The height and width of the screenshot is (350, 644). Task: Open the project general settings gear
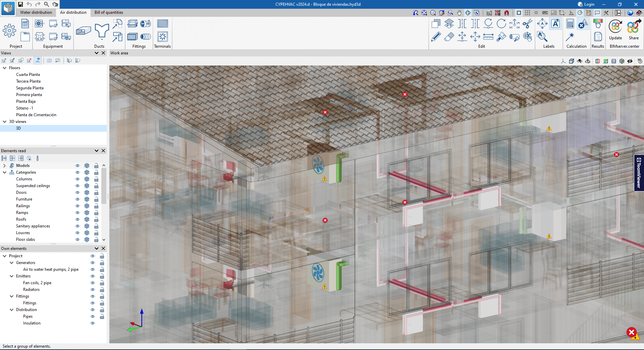coord(9,31)
